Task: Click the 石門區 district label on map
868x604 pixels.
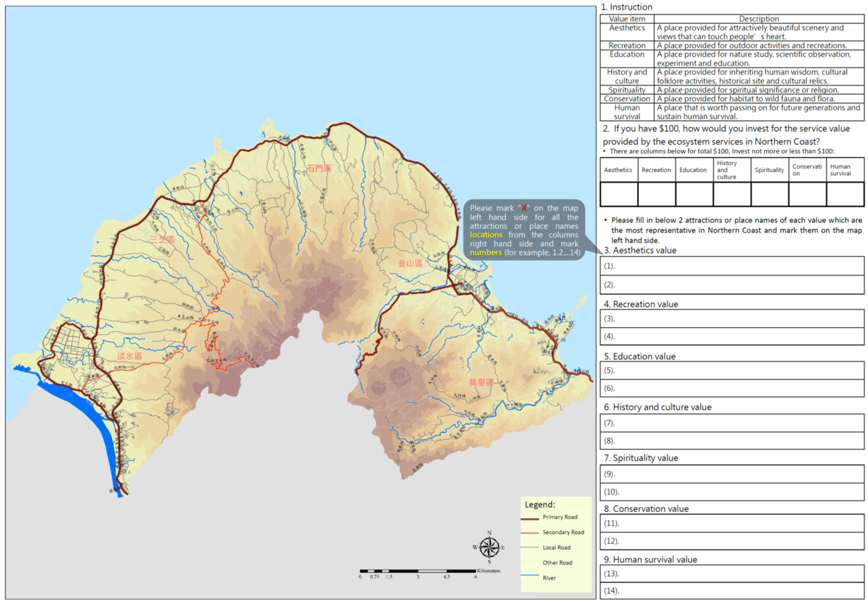Action: click(319, 168)
